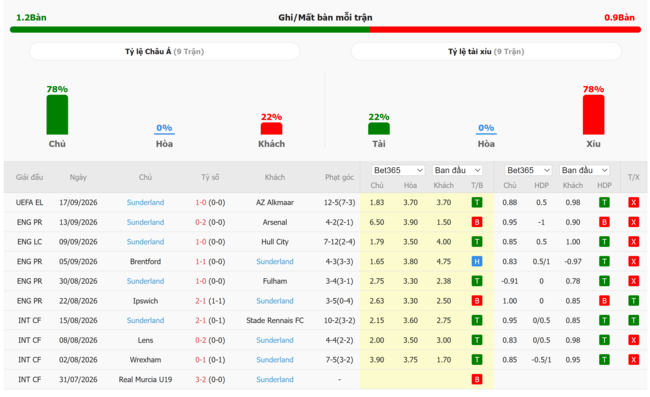
Task: Click the red X badge in Fulham row
Action: coord(633,281)
